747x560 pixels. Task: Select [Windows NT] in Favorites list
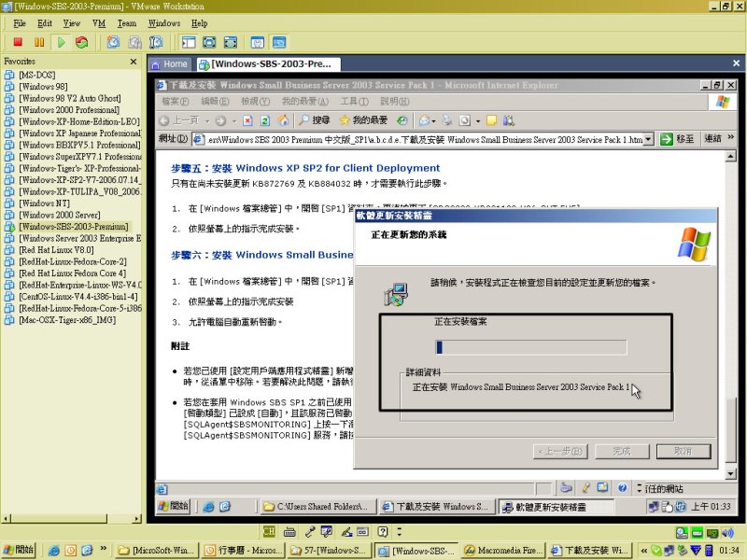(44, 203)
